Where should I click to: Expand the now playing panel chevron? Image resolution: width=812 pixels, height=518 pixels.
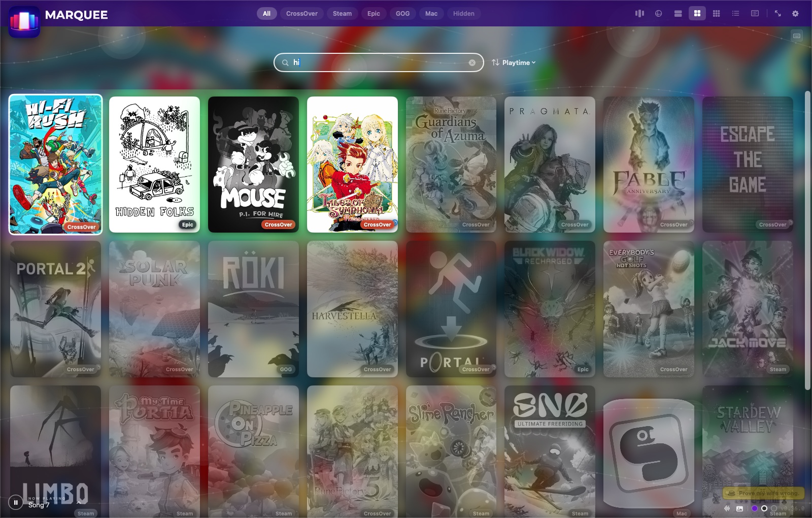pyautogui.click(x=79, y=502)
